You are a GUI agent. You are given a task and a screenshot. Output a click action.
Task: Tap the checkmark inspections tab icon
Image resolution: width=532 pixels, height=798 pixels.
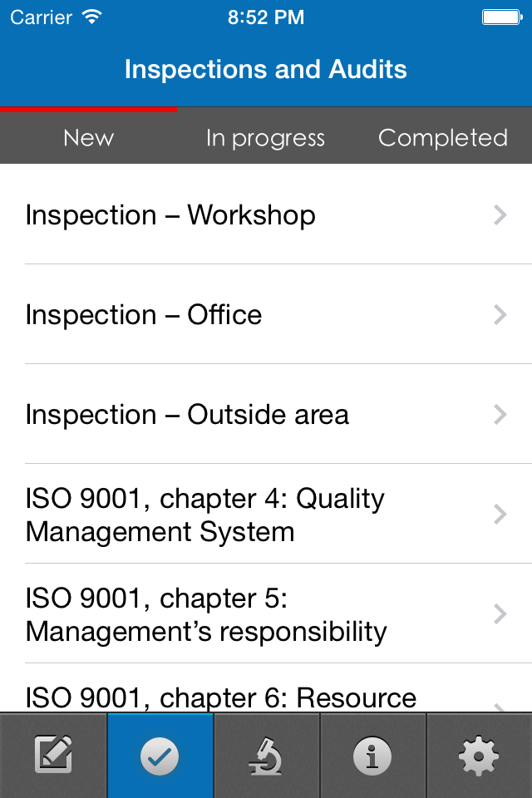click(160, 756)
